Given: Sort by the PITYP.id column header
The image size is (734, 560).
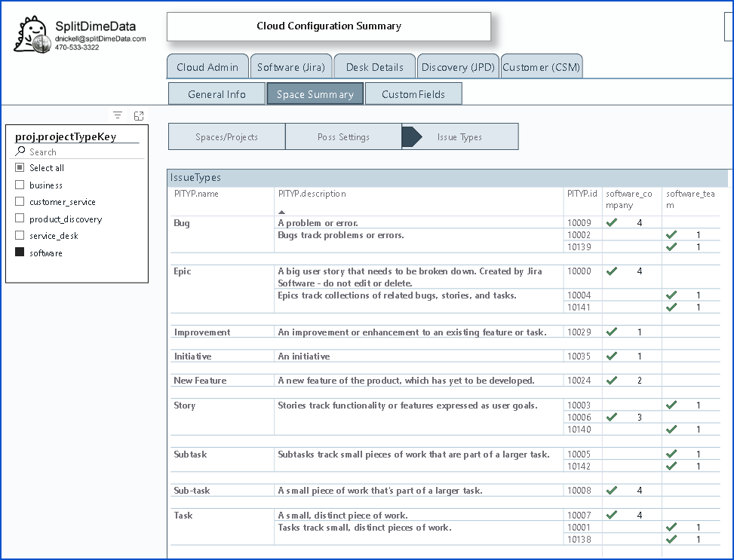Looking at the screenshot, I should (582, 194).
